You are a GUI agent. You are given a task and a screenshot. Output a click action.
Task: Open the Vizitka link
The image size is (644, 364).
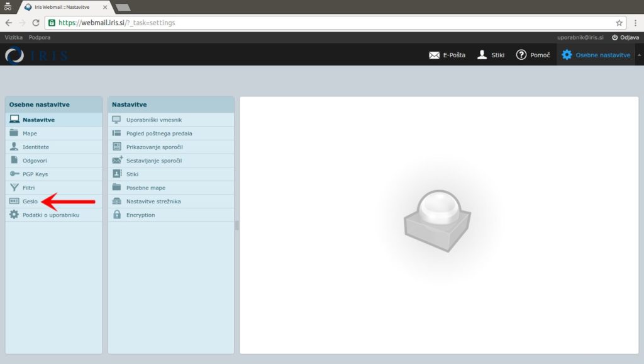pyautogui.click(x=14, y=38)
